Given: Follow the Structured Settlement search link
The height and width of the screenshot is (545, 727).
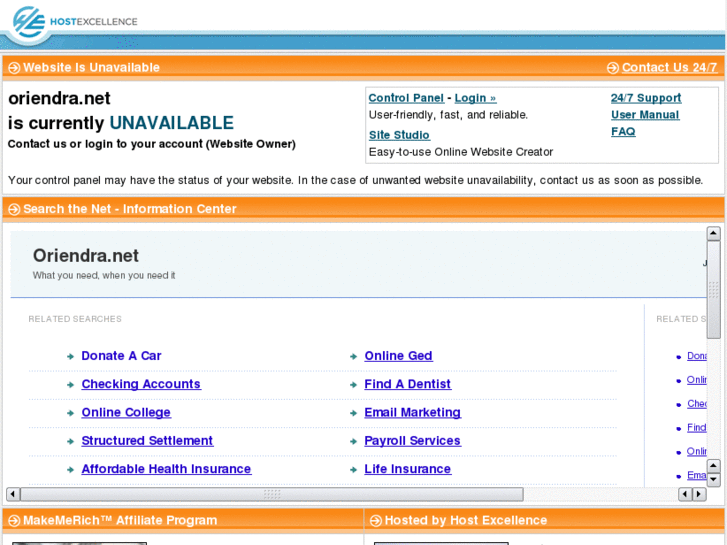Looking at the screenshot, I should point(147,441).
